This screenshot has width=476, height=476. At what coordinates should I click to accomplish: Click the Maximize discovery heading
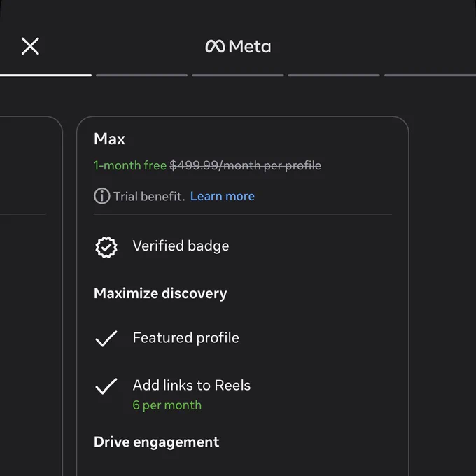[160, 293]
